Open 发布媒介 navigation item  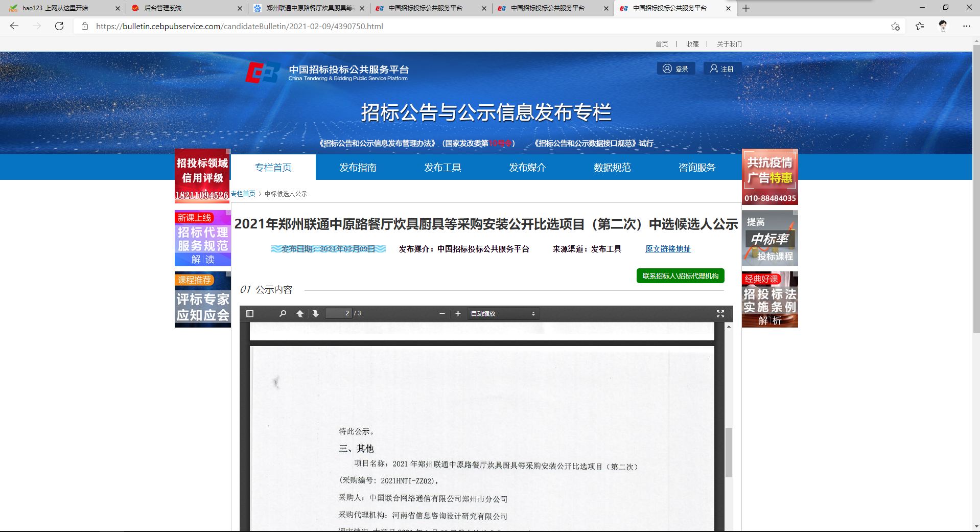[527, 168]
